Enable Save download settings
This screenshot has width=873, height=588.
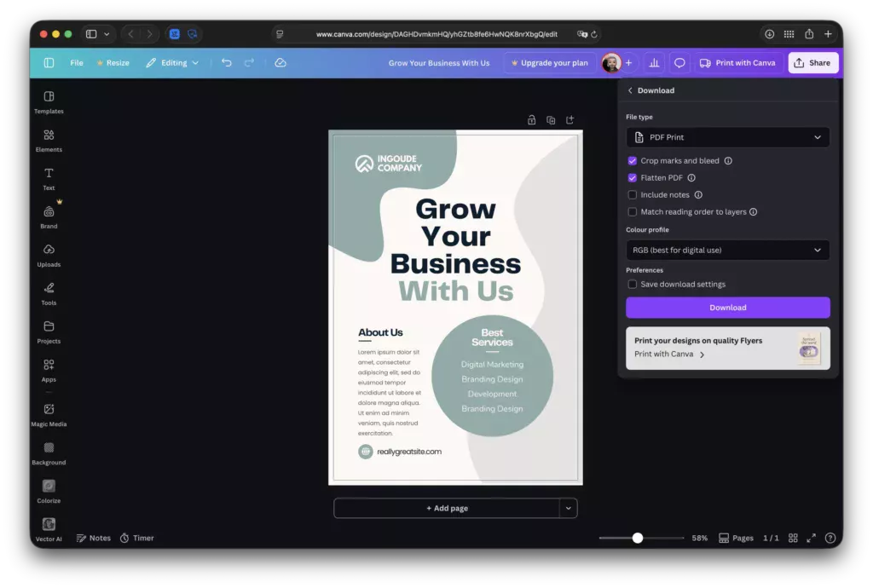[x=632, y=284]
